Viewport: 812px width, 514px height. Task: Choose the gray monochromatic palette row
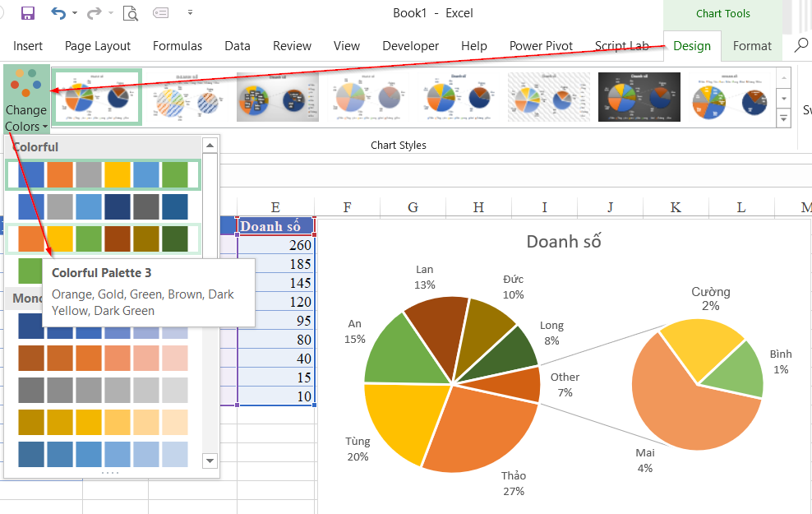(x=104, y=390)
